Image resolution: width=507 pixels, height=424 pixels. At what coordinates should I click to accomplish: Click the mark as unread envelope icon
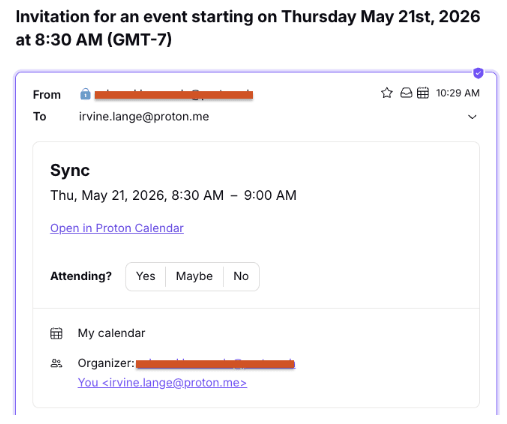tap(406, 93)
